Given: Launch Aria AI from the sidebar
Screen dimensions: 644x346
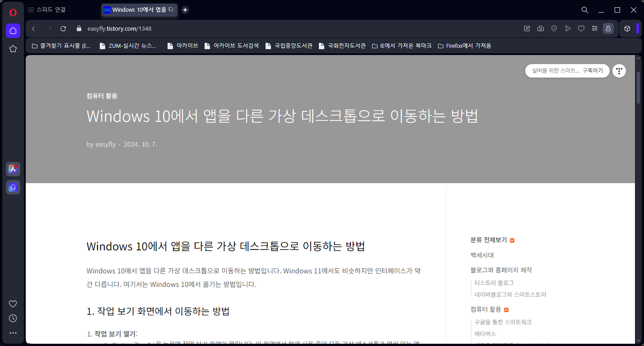Looking at the screenshot, I should [x=13, y=169].
